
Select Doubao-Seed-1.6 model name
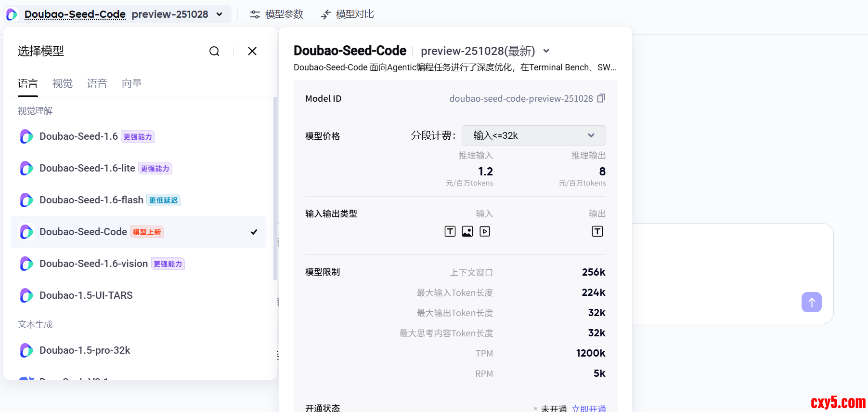coord(78,136)
